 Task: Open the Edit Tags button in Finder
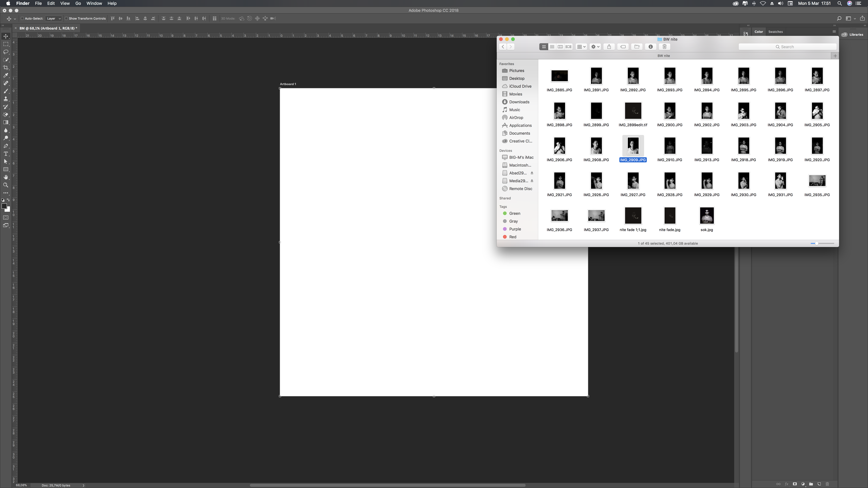[x=623, y=47]
